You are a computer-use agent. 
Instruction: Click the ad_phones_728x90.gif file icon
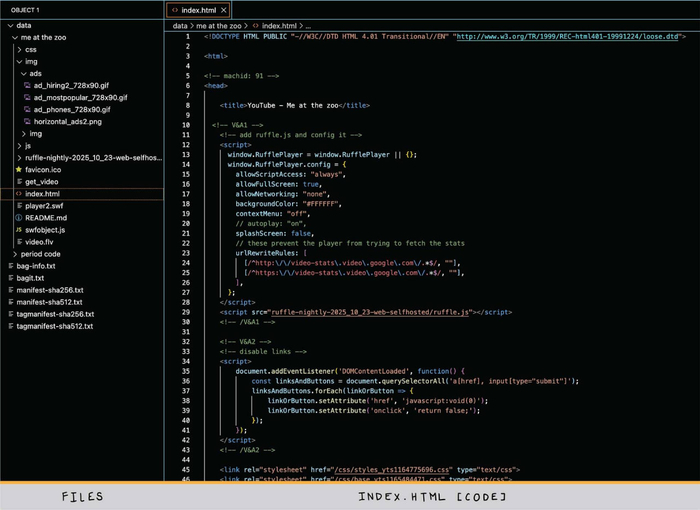[x=27, y=109]
